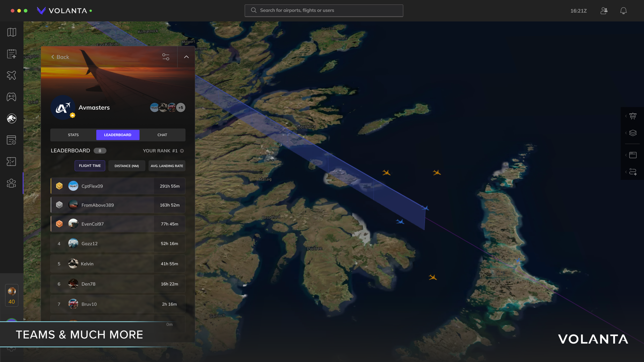Open the logbook history sidebar icon
Screen dimensions: 644x362
[12, 140]
